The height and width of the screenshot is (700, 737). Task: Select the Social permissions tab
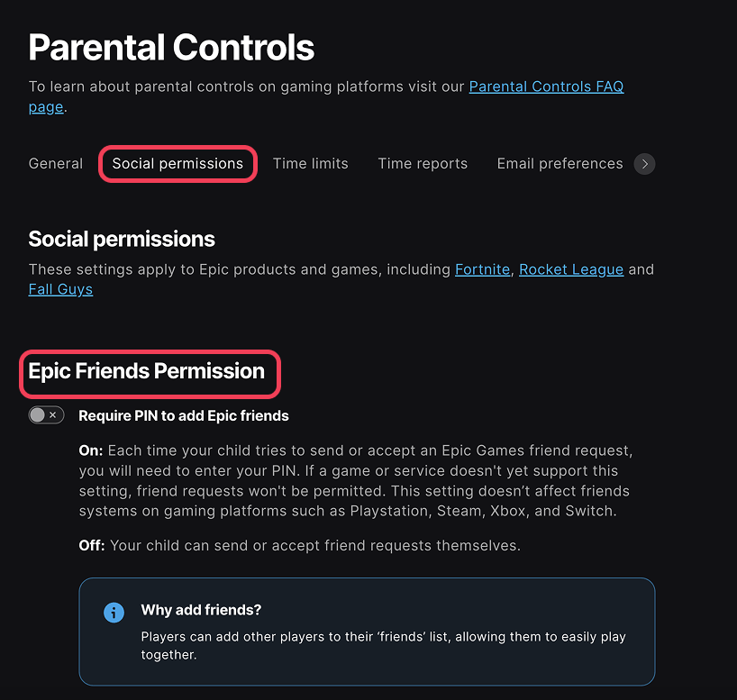pyautogui.click(x=177, y=163)
